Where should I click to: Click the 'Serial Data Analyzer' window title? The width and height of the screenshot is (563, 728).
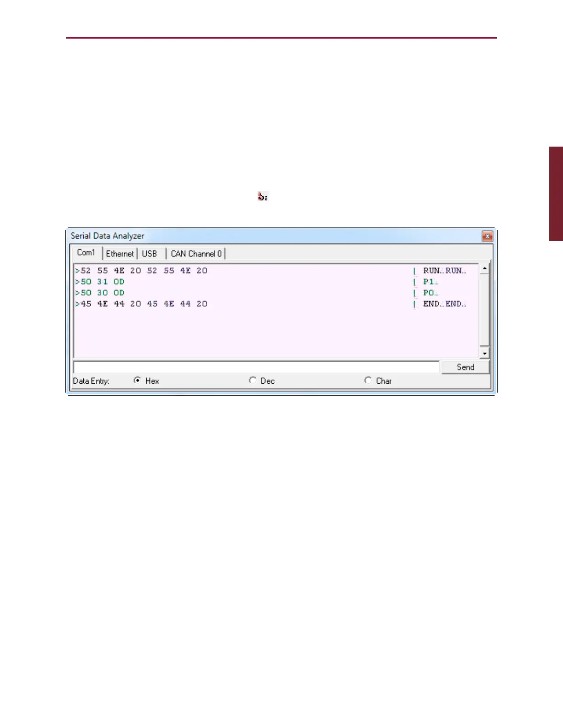point(107,236)
